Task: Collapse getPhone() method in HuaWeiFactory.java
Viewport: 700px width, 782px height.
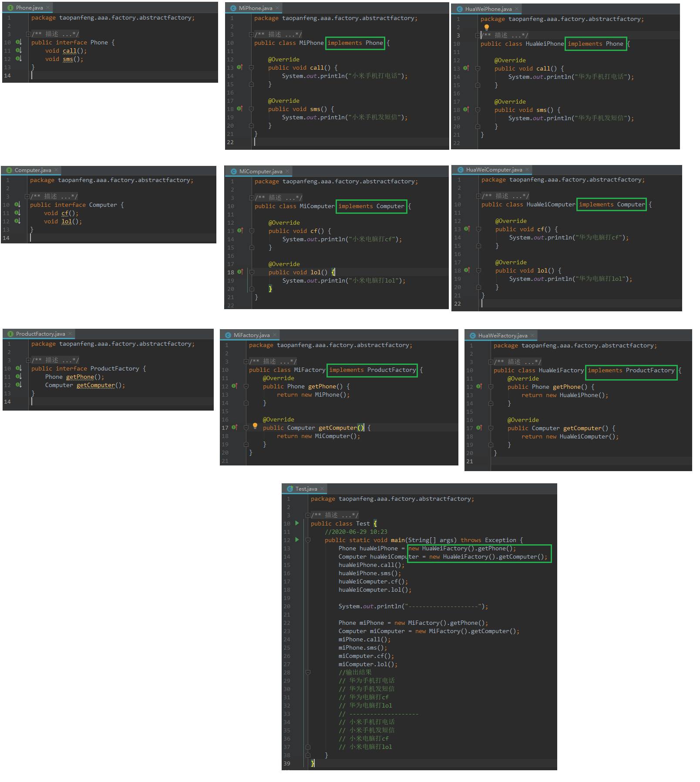Action: (491, 387)
